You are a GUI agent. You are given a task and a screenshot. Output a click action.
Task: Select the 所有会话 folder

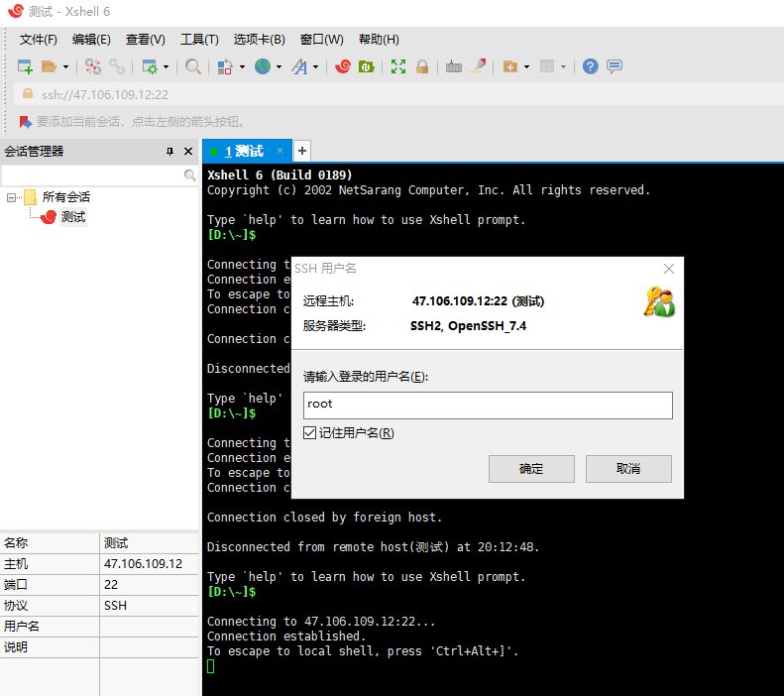pyautogui.click(x=66, y=197)
